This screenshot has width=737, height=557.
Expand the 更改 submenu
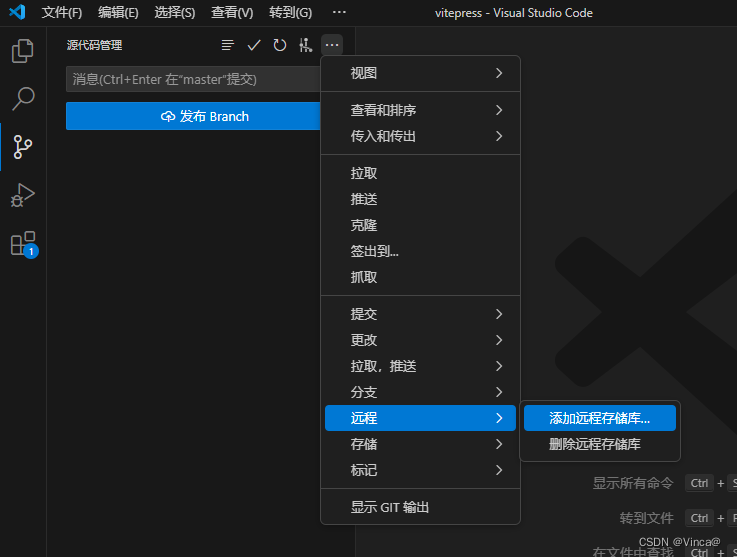pyautogui.click(x=420, y=340)
